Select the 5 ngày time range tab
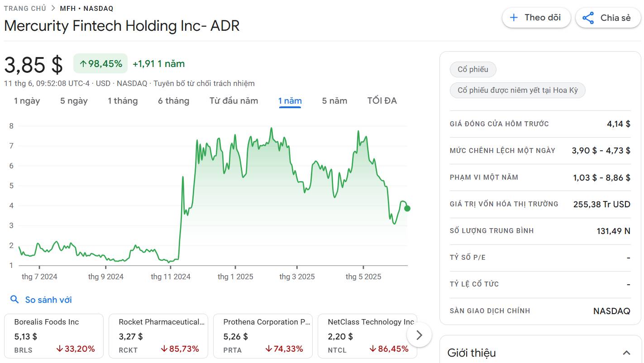 pos(74,101)
